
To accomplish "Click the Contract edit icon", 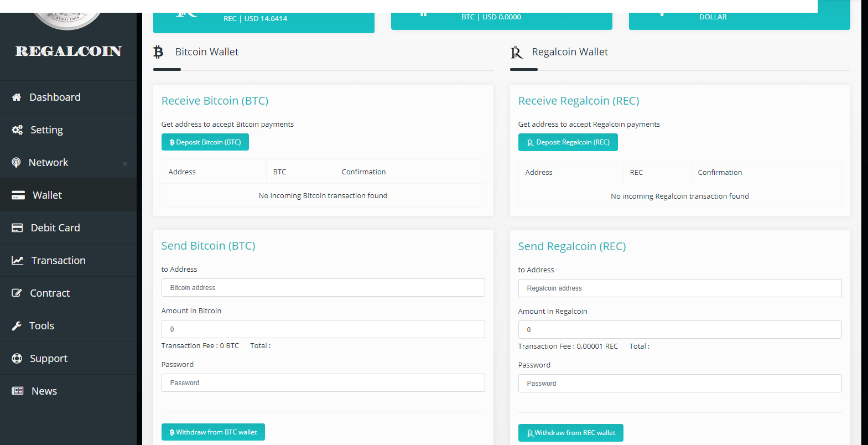I will click(x=17, y=293).
